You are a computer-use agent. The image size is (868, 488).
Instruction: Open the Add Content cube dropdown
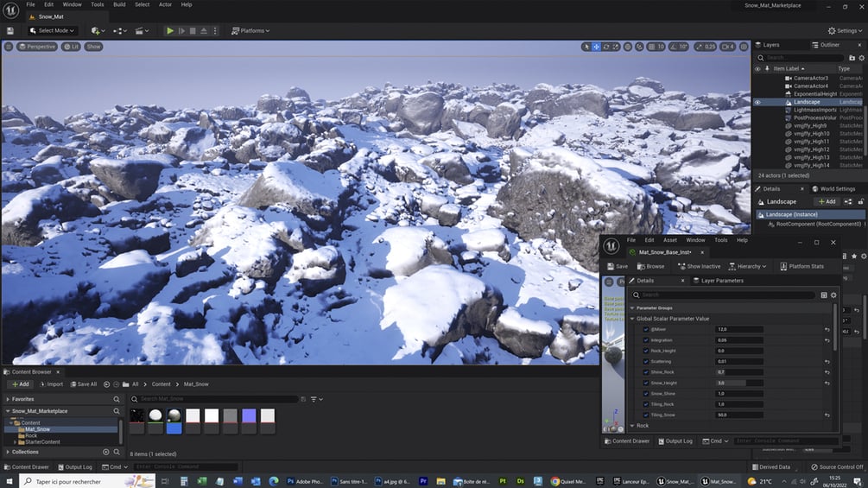(x=98, y=31)
